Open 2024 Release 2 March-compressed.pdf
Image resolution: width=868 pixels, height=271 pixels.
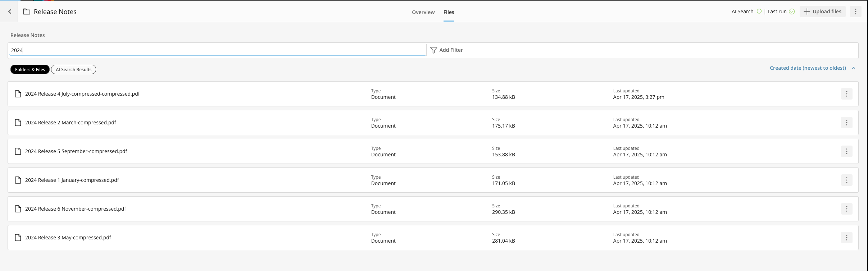click(71, 123)
